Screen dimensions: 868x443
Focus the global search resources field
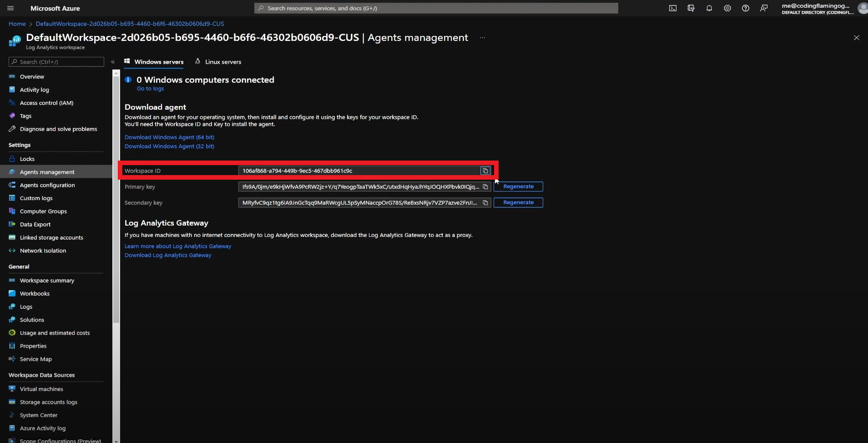436,8
